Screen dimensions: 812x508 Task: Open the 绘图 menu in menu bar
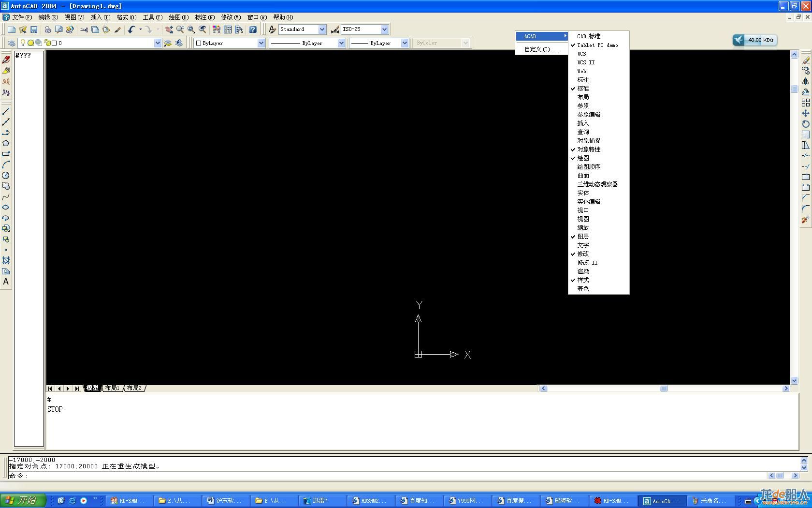click(178, 17)
